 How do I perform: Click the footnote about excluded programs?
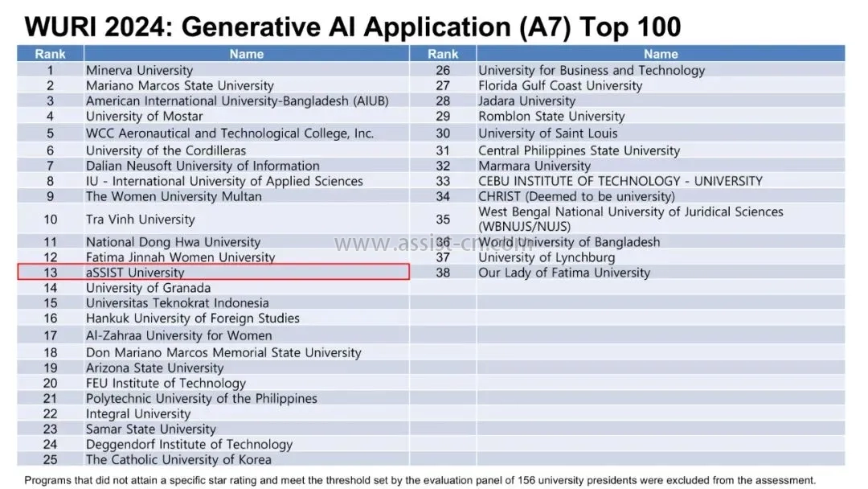(x=420, y=480)
